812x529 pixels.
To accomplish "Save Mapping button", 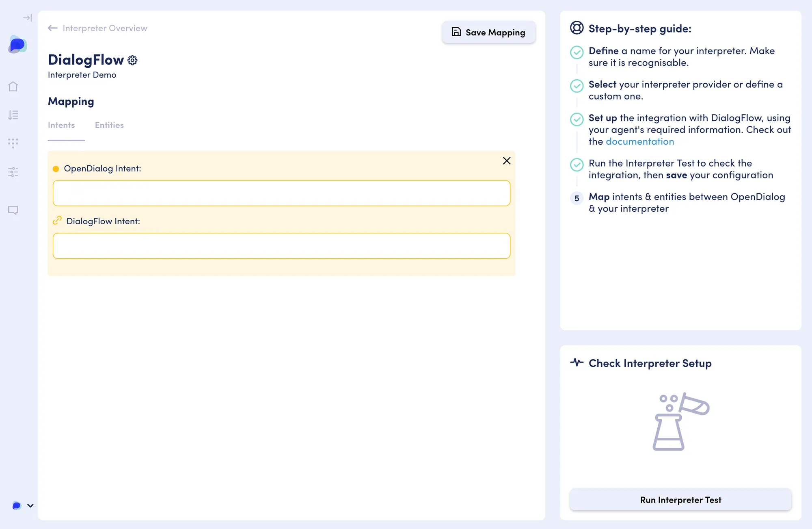I will (x=489, y=32).
